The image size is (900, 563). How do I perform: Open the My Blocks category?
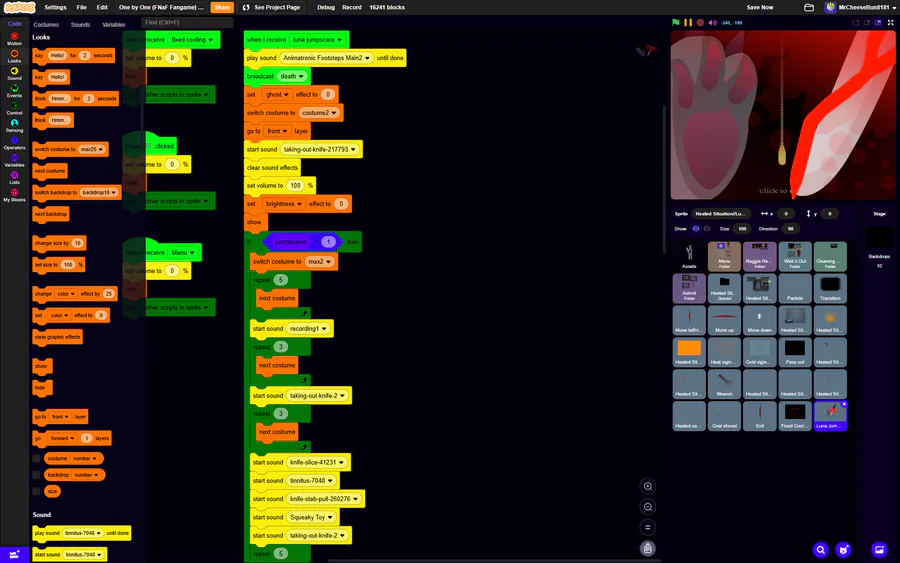(14, 195)
